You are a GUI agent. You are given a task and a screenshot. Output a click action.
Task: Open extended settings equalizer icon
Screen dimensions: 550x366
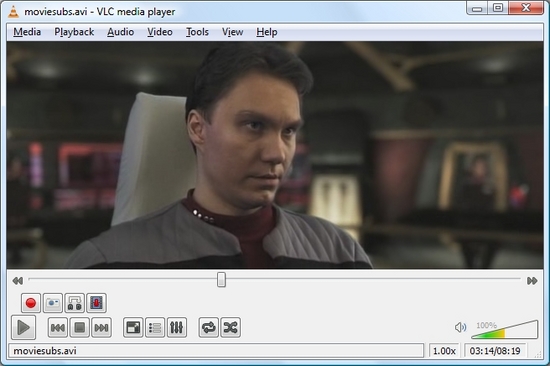[176, 328]
